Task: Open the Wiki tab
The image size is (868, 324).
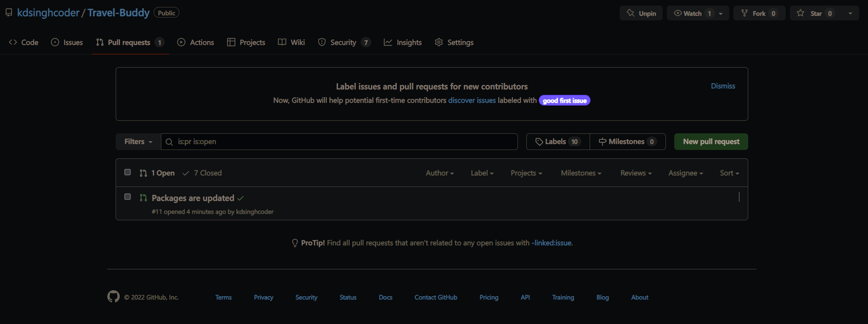Action: point(291,42)
